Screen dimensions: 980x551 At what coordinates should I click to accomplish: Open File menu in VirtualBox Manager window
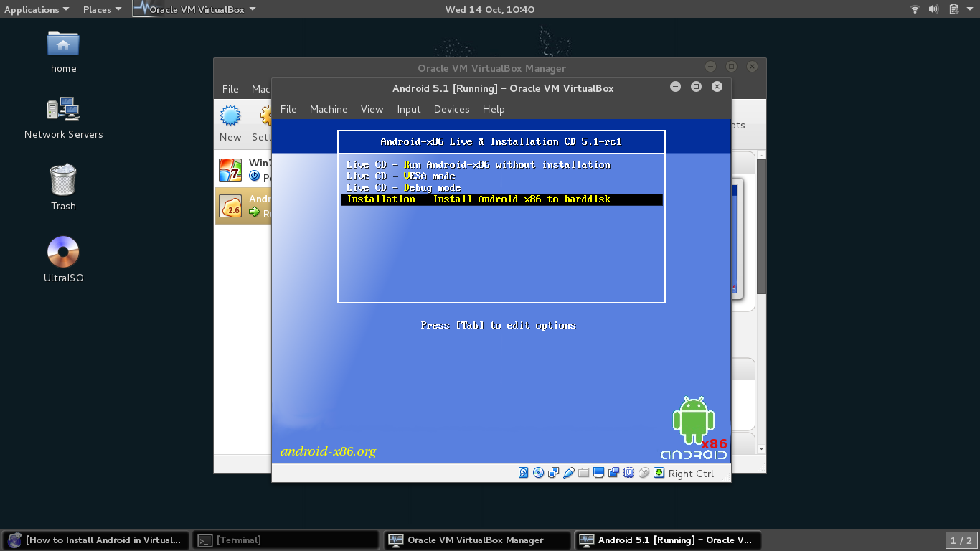tap(230, 89)
